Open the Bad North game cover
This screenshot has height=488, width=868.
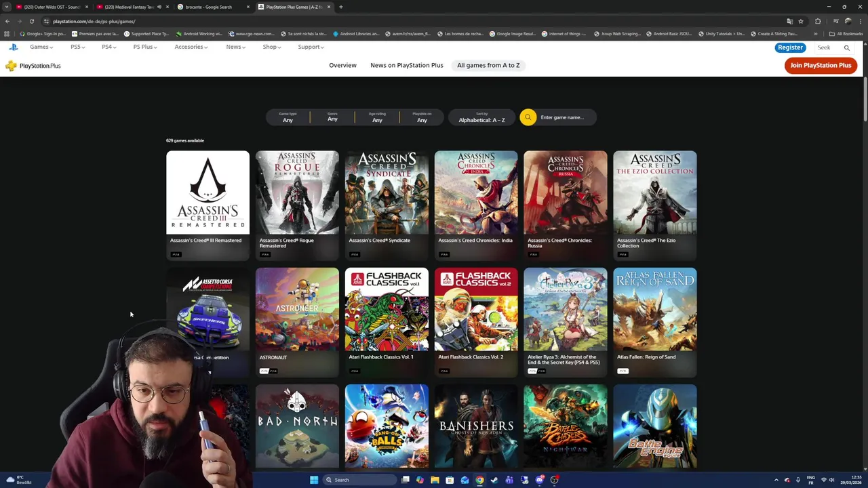coord(297,426)
